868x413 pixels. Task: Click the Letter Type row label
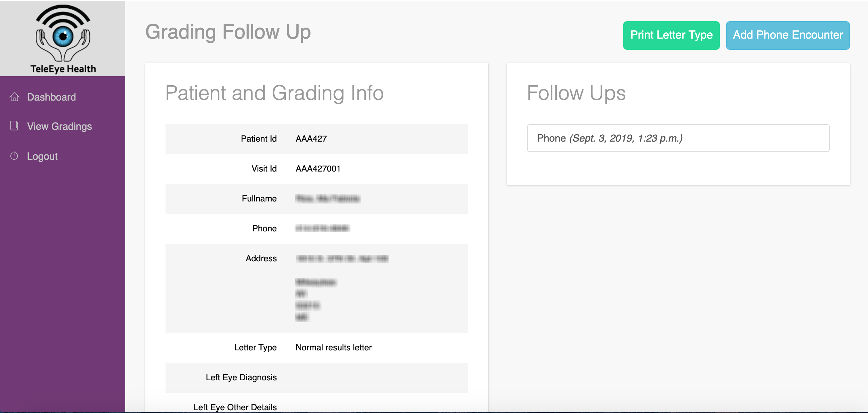click(255, 348)
